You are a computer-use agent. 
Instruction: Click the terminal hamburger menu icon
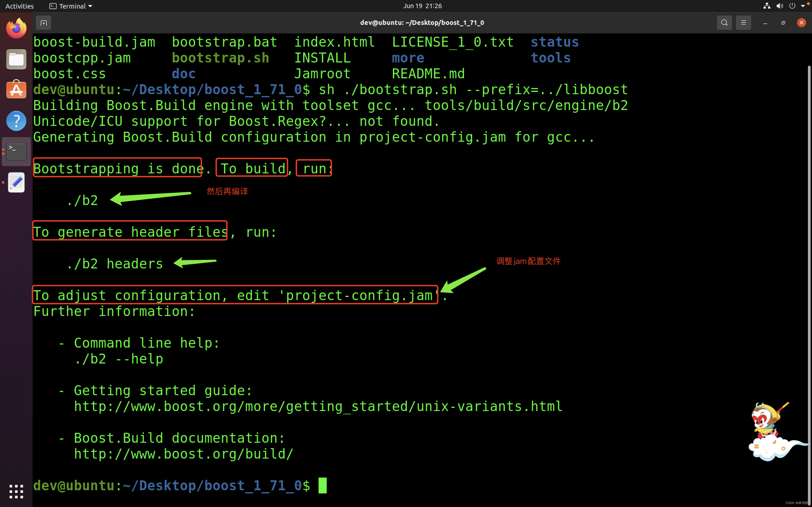tap(743, 22)
